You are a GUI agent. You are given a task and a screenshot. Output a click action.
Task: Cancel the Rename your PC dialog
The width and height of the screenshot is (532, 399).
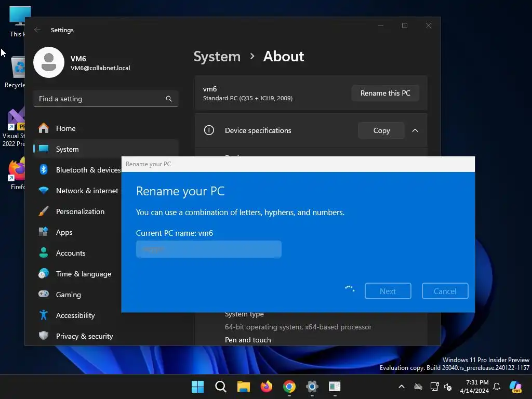click(445, 291)
